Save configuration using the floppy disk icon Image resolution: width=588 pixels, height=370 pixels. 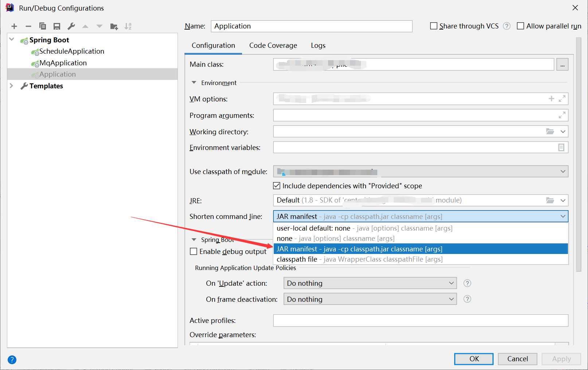57,26
